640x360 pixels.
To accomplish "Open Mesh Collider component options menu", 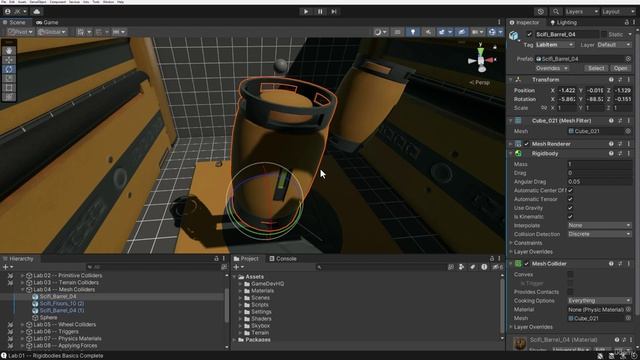I will pos(629,264).
